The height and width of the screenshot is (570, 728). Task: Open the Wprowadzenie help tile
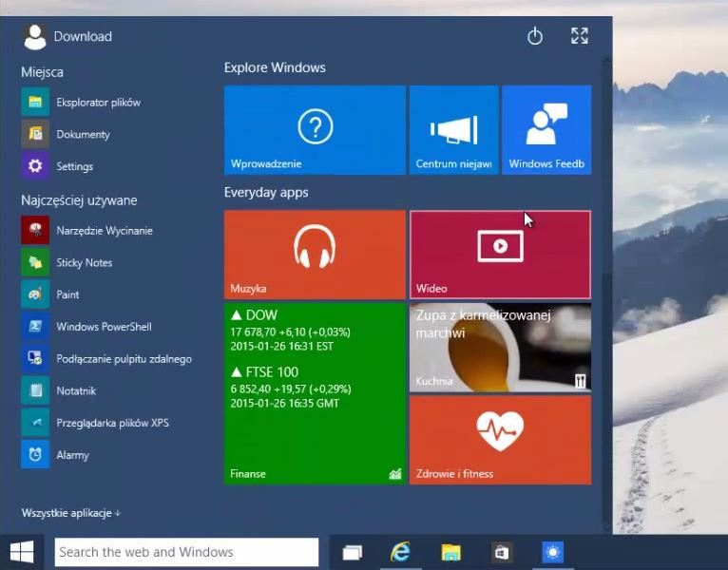(x=315, y=130)
